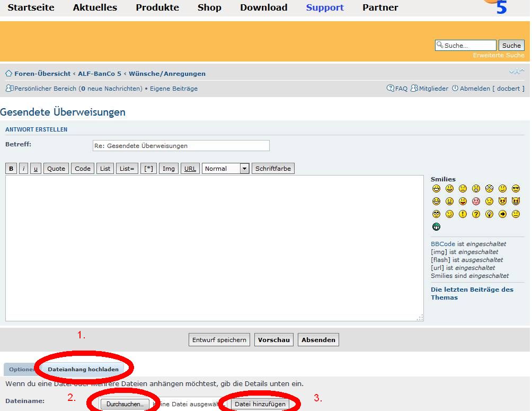This screenshot has height=411, width=532.
Task: Apply underline with the u button
Action: coord(36,169)
